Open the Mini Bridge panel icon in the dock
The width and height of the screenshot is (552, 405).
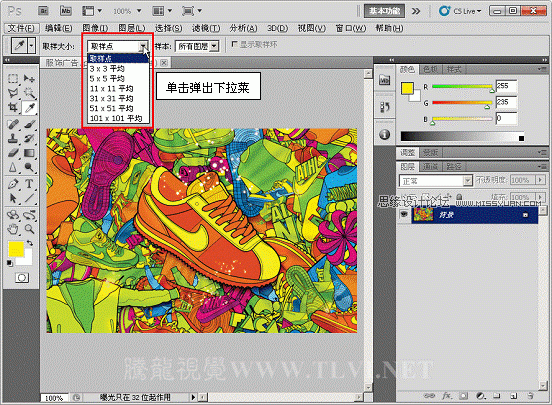384,80
